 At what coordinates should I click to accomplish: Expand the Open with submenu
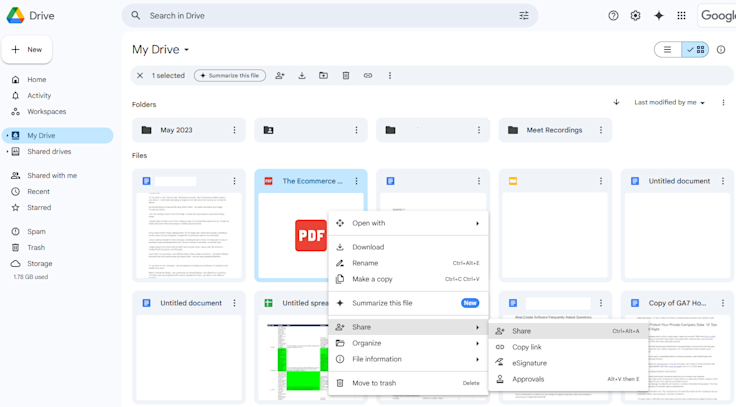pyautogui.click(x=408, y=223)
